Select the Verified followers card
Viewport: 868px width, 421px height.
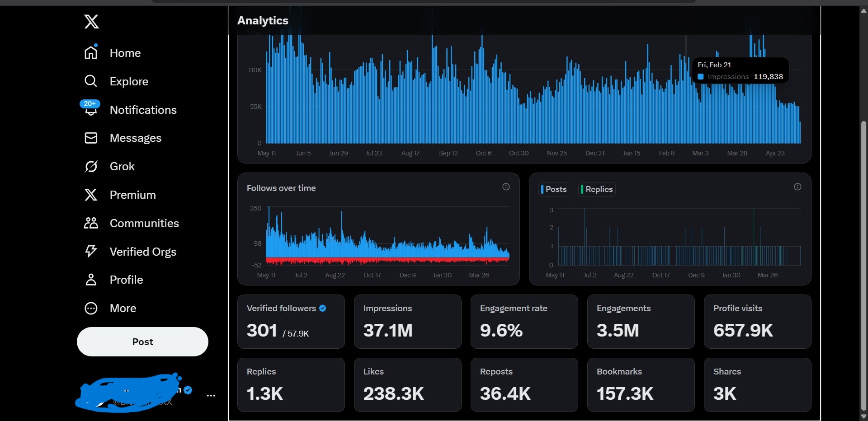coord(291,321)
